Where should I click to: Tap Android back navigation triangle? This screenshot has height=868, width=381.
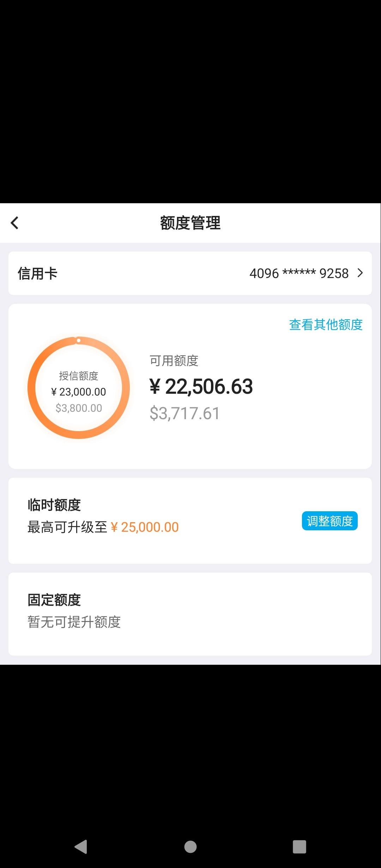coord(81,846)
